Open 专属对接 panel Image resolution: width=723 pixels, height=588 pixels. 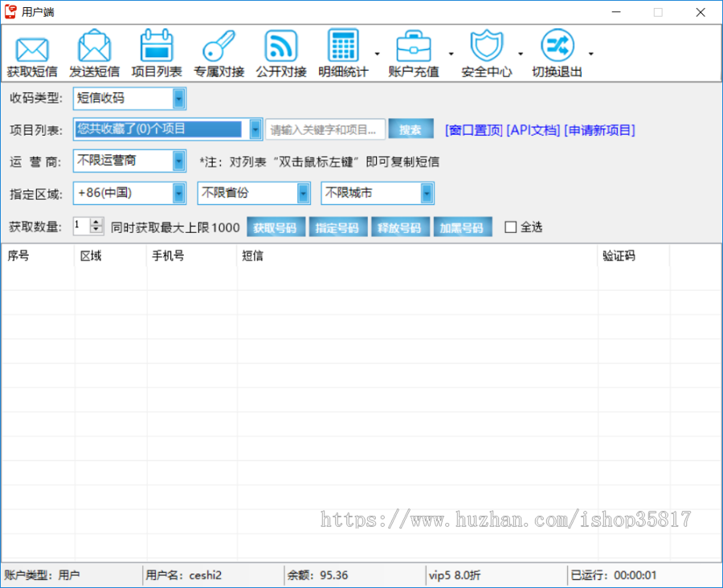coord(219,51)
